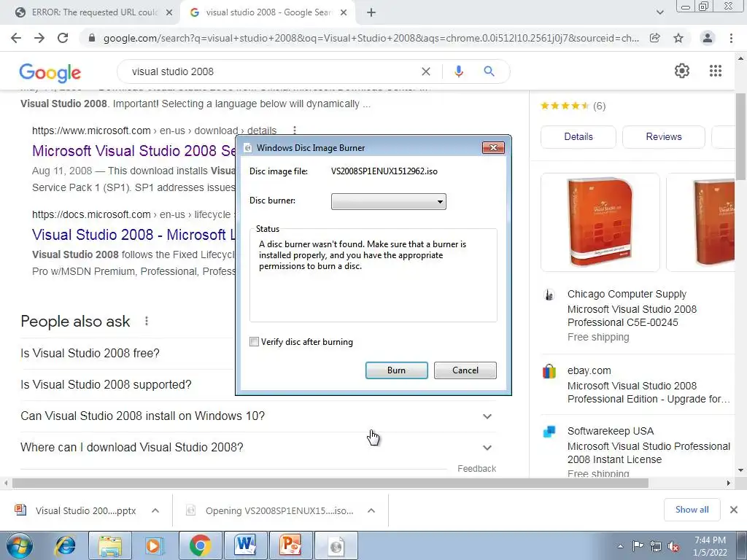
Task: Close the downloads bar
Action: pos(734,510)
